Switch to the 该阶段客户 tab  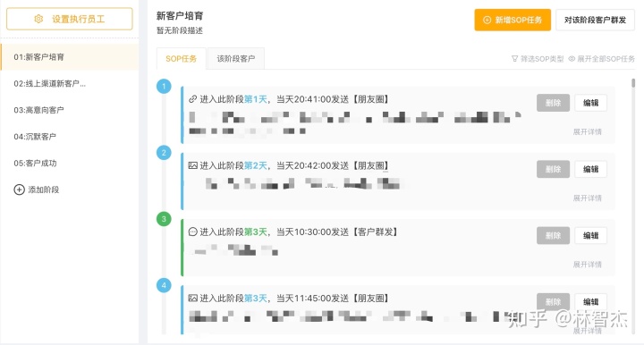pos(236,59)
